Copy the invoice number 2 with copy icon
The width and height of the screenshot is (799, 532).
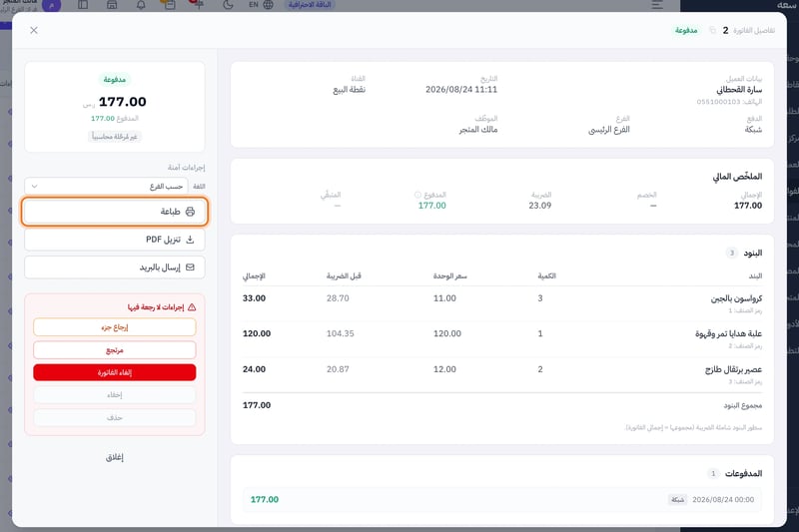click(712, 31)
